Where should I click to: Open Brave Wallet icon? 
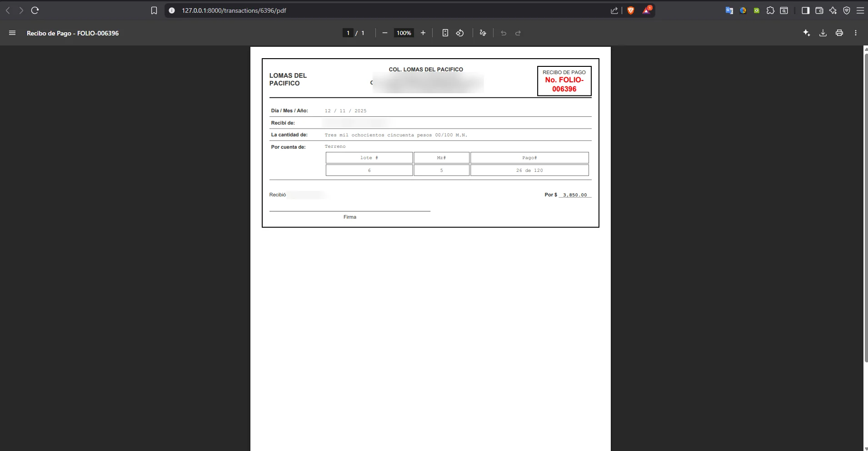(819, 10)
